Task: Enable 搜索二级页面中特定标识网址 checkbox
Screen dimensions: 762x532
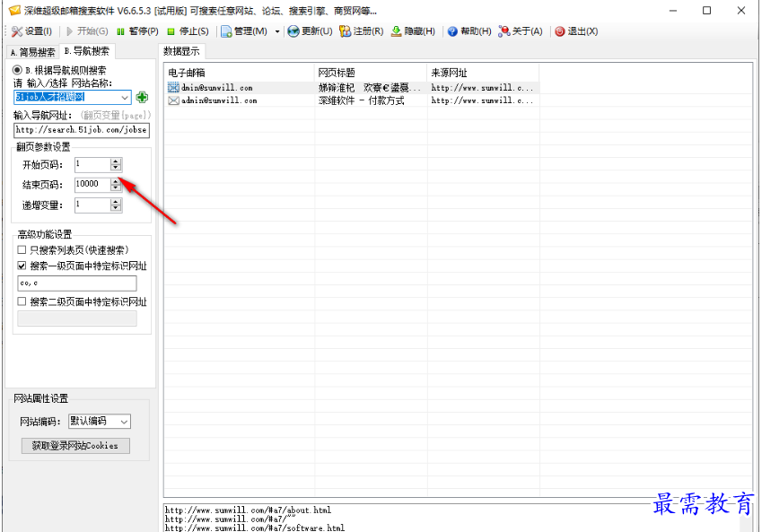Action: click(22, 301)
